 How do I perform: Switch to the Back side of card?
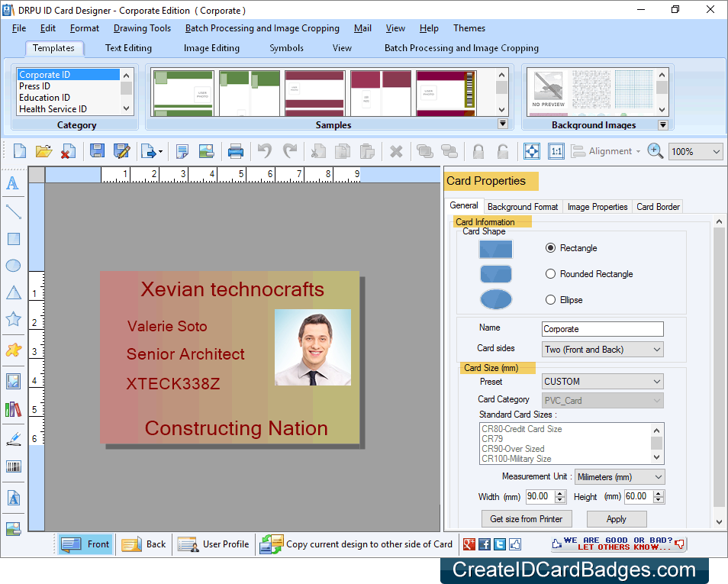(144, 544)
